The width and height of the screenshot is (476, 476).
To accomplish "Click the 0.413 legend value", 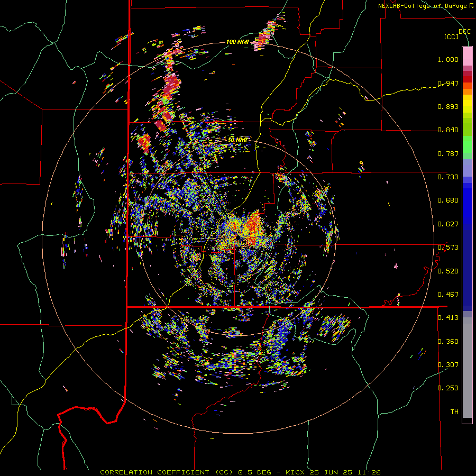I will [448, 317].
